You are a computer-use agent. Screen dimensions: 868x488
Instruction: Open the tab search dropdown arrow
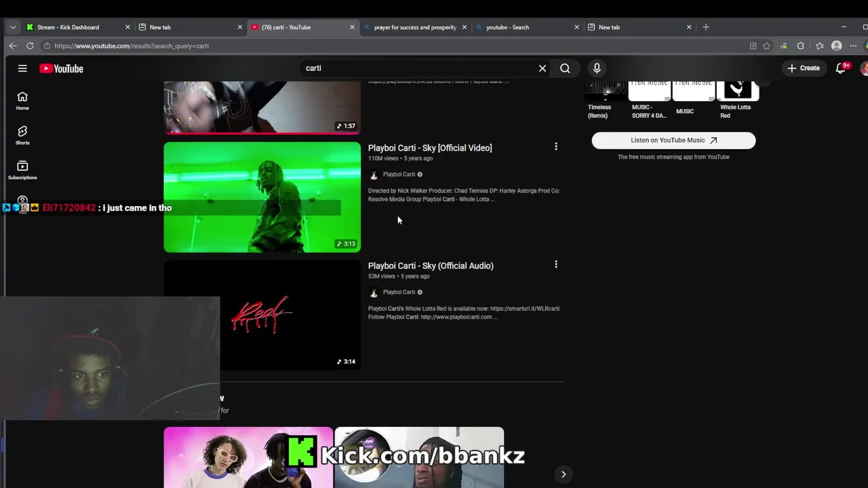pos(13,27)
